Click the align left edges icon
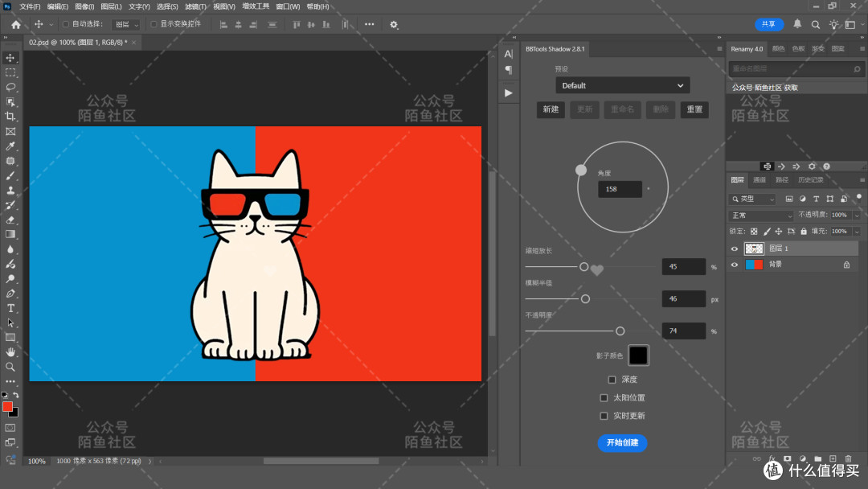 223,24
